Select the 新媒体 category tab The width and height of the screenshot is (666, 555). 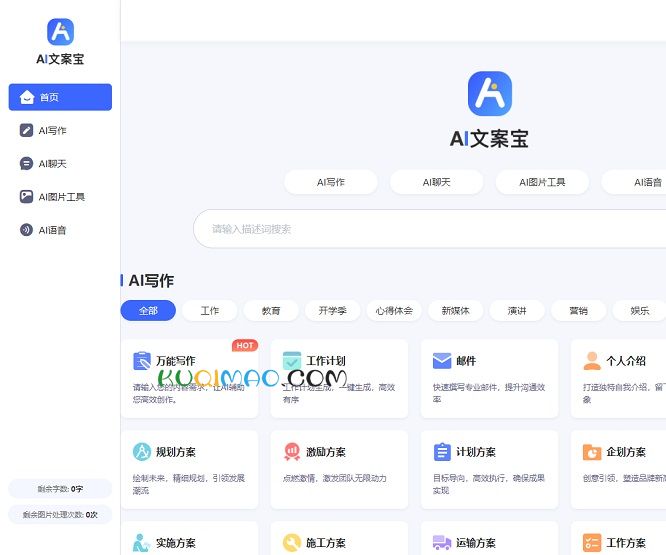pyautogui.click(x=455, y=310)
